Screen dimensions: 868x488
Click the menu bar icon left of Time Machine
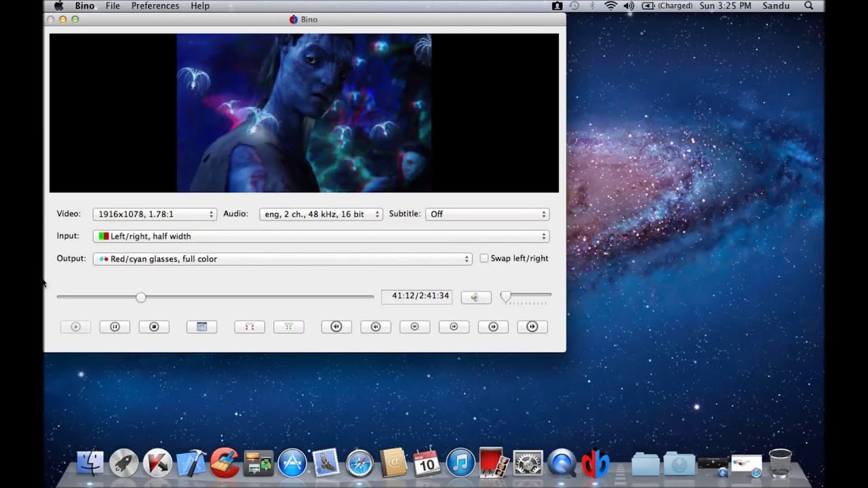557,5
